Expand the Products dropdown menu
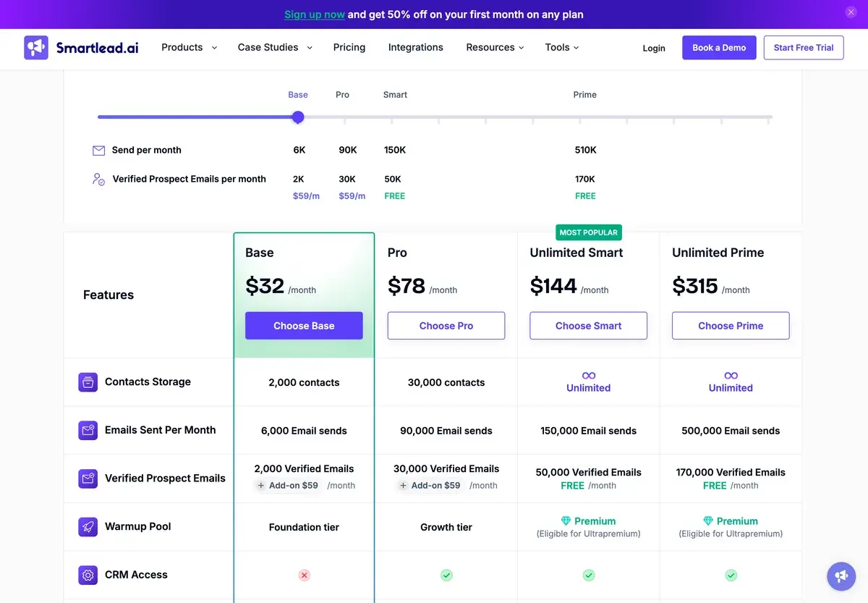Viewport: 868px width, 603px height. click(x=189, y=48)
